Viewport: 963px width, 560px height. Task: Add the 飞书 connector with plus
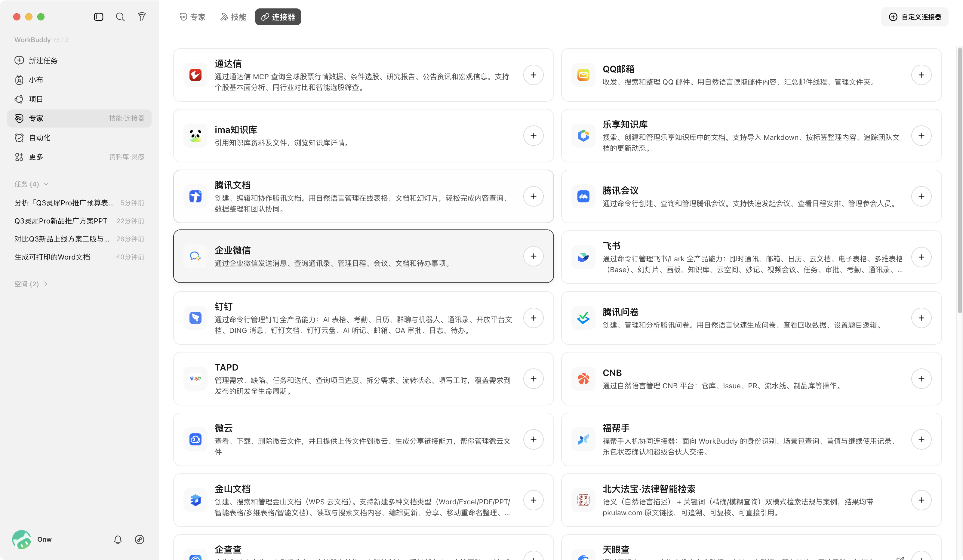pyautogui.click(x=921, y=257)
